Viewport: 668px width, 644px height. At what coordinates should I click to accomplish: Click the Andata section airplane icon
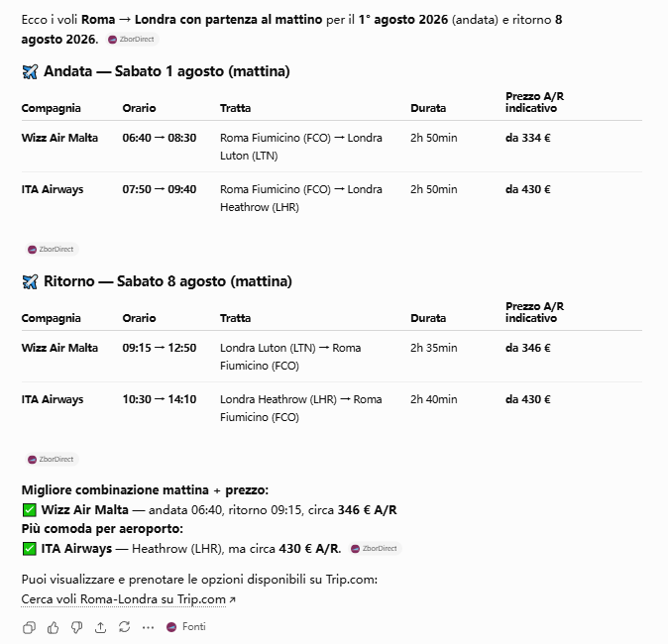click(x=30, y=71)
